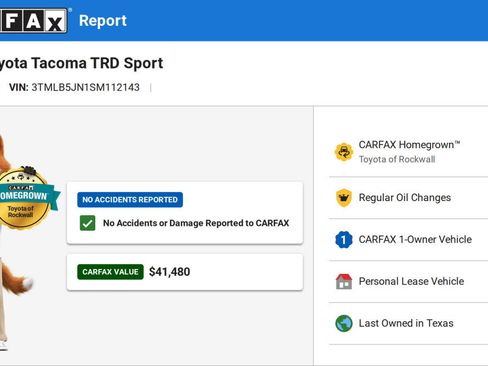Click the Toyota Tacoma TRD Sport title

[x=81, y=63]
